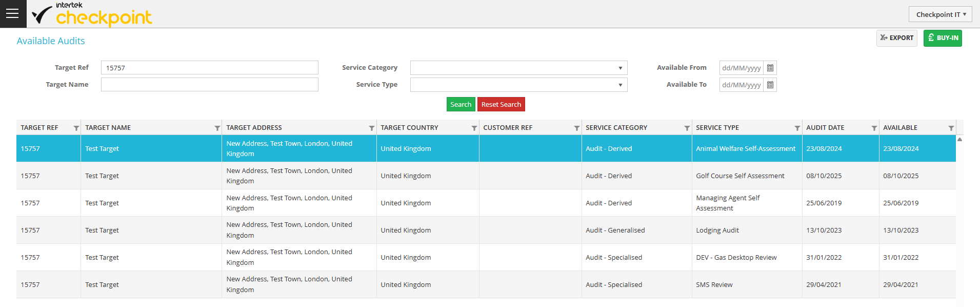The height and width of the screenshot is (307, 980).
Task: Open the Available From calendar picker
Action: (x=770, y=68)
